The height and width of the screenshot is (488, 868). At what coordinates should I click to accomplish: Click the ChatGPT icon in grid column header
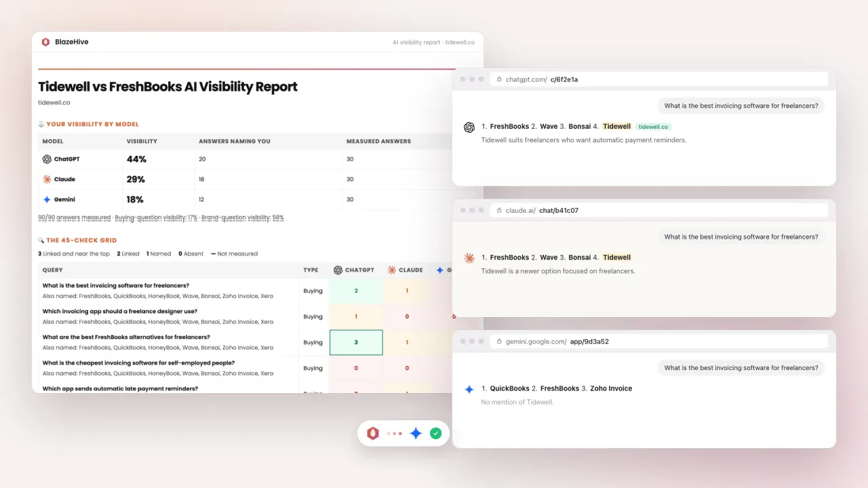click(x=338, y=270)
